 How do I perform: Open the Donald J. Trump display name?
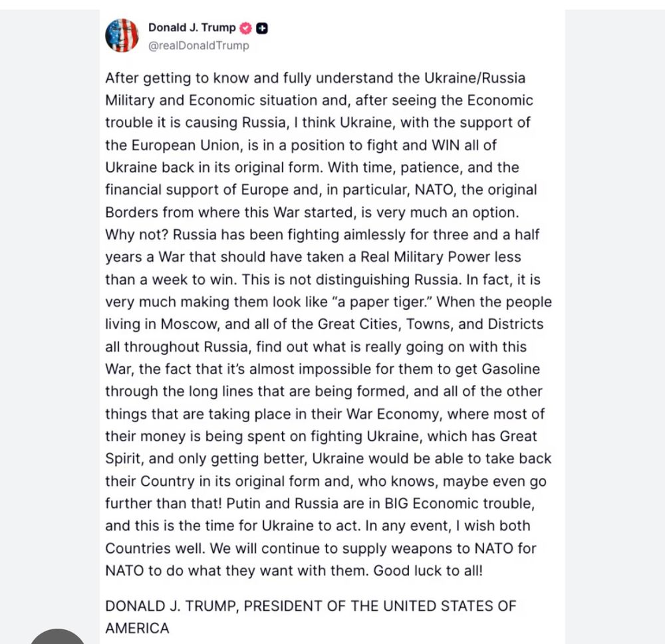192,27
